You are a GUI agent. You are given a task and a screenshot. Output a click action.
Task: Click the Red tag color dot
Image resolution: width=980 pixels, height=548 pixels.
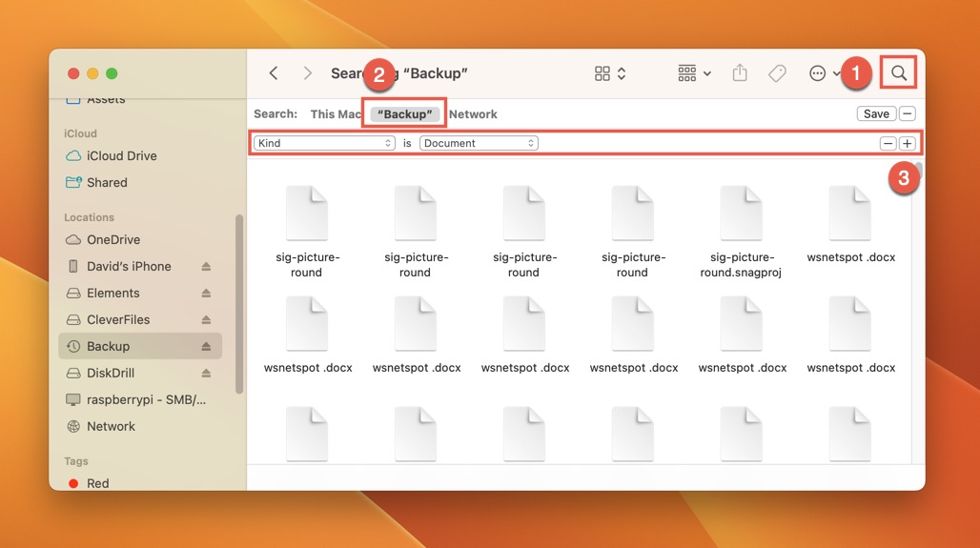point(73,483)
